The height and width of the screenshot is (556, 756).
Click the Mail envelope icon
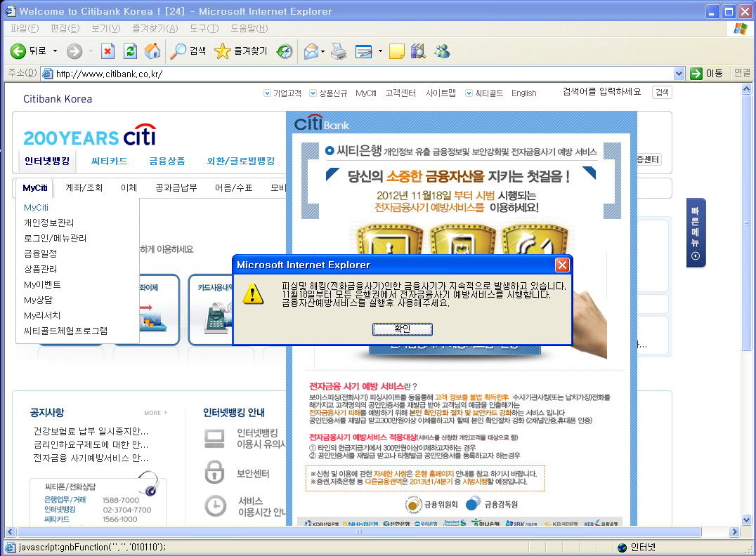[311, 51]
